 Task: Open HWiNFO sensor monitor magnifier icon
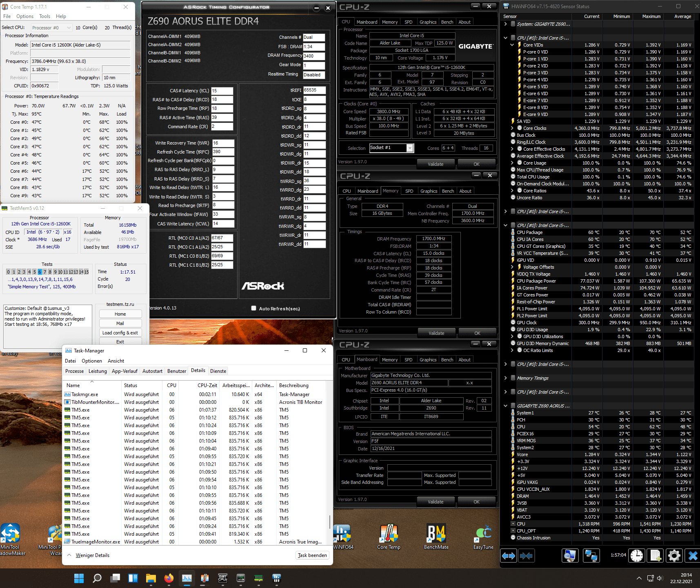coord(570,556)
